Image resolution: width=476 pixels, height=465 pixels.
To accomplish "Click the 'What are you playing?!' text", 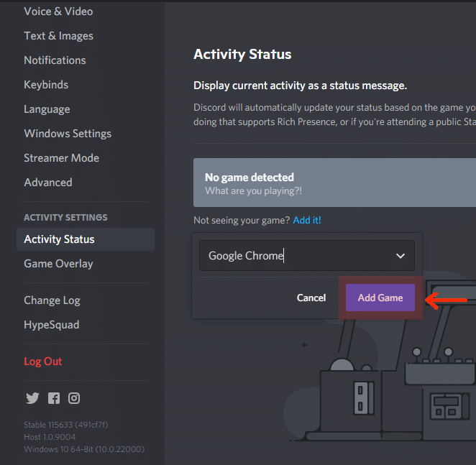I will coord(254,191).
